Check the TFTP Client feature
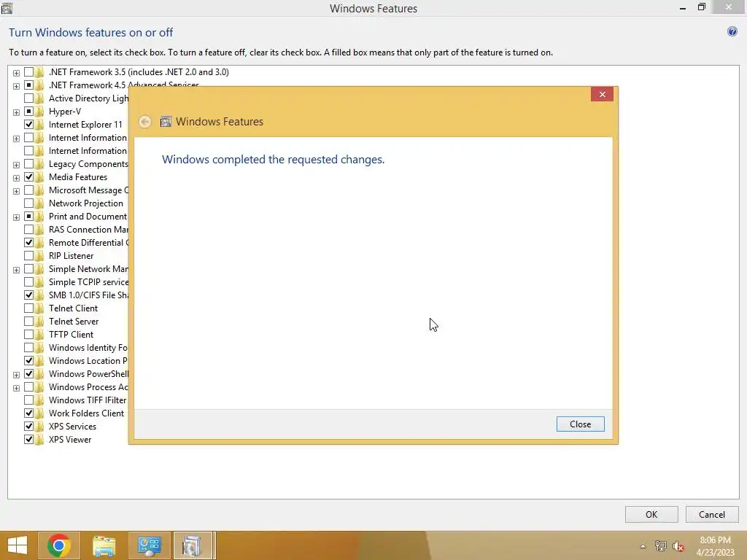 pos(28,334)
